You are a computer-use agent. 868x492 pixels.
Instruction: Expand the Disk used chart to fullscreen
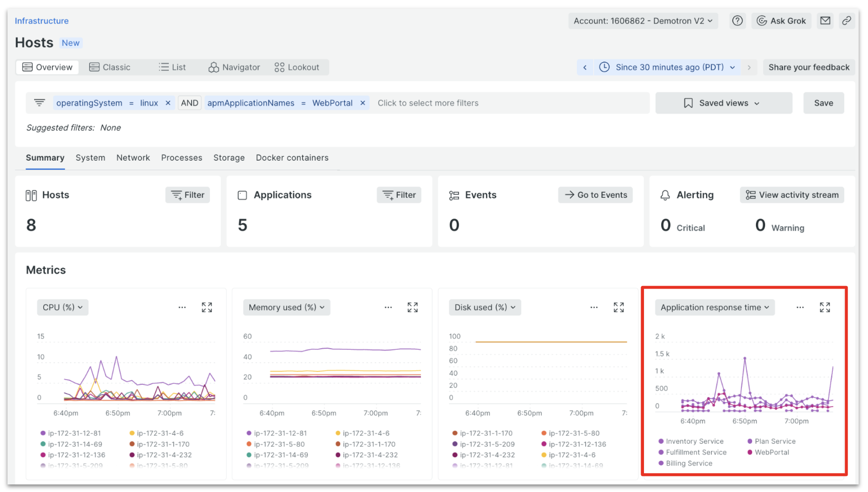coord(619,308)
